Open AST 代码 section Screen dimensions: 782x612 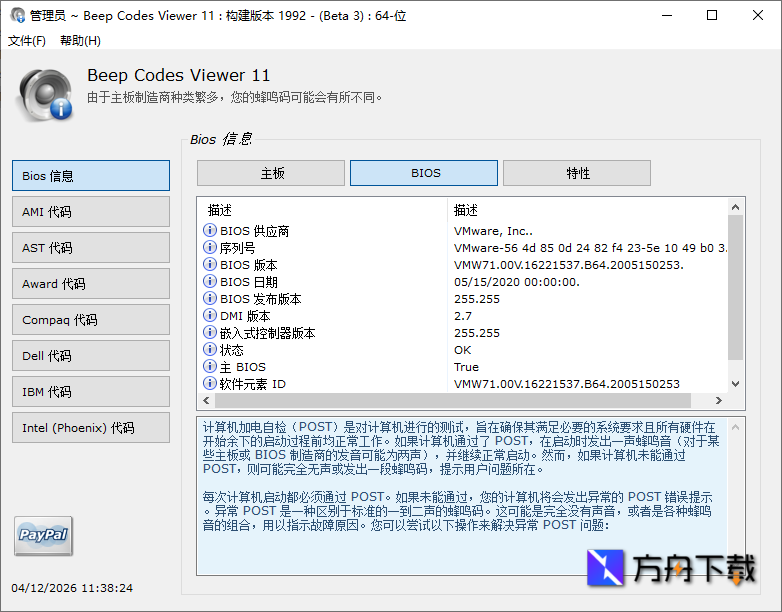(91, 247)
